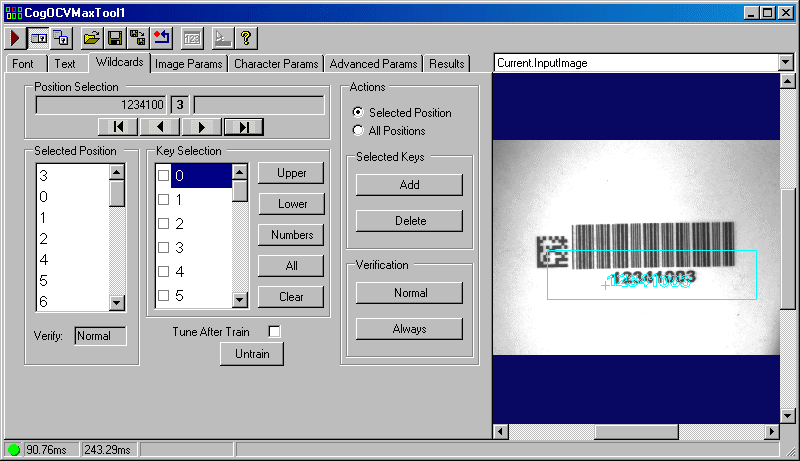The width and height of the screenshot is (800, 461).
Task: Click Add under Selected Keys
Action: 409,185
